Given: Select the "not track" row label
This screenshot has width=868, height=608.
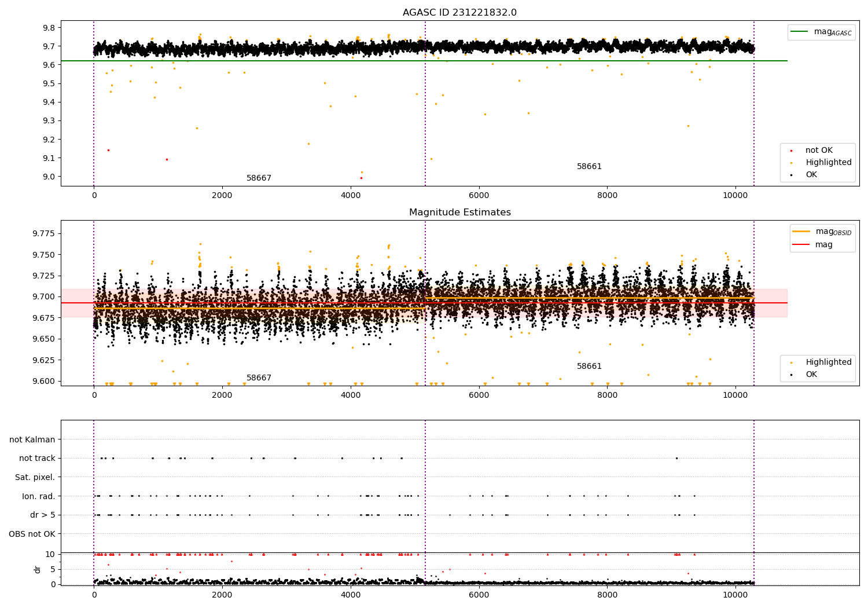Looking at the screenshot, I should tap(37, 458).
